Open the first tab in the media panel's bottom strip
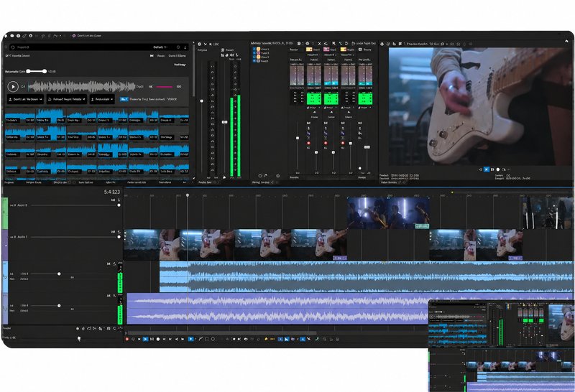 pos(9,182)
